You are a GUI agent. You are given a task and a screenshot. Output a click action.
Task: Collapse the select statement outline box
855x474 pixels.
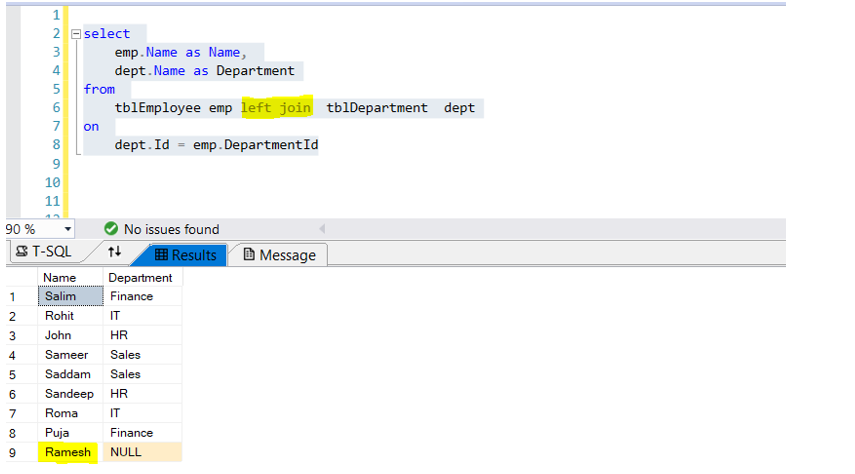76,34
